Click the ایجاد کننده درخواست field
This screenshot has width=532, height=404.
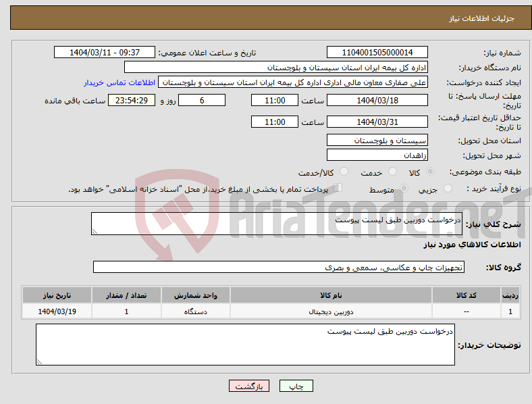[x=293, y=82]
